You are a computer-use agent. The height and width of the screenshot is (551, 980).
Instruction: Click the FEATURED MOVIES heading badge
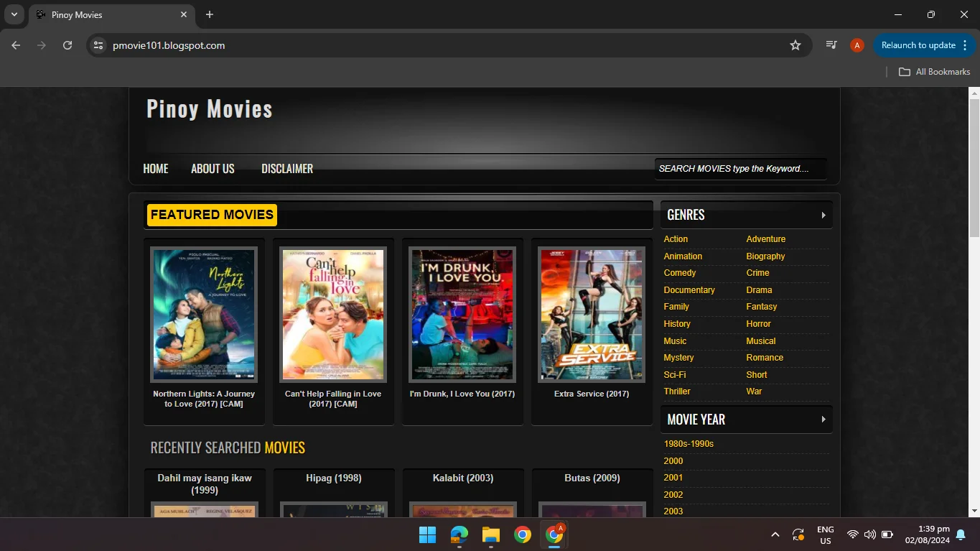(212, 215)
